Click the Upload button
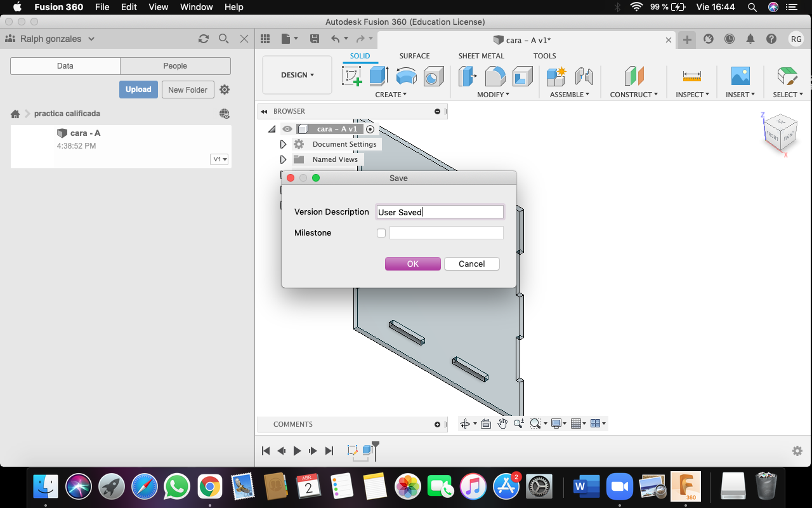 (x=138, y=90)
